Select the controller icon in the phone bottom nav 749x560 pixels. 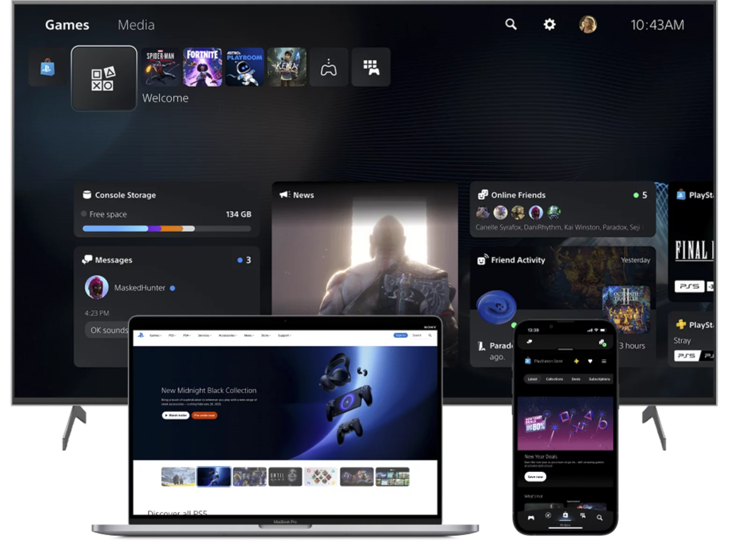[531, 518]
